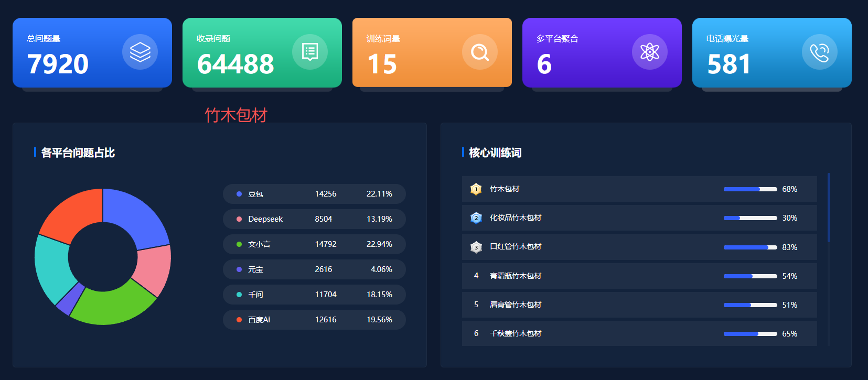The height and width of the screenshot is (380, 868).
Task: Click the 收录问题 value 64488
Action: [235, 64]
